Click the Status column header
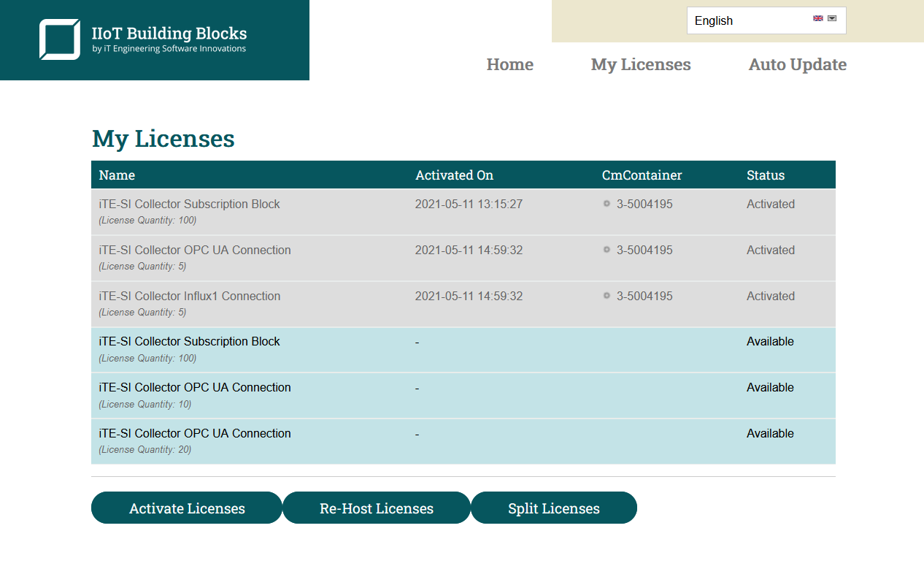The height and width of the screenshot is (577, 924). [766, 175]
